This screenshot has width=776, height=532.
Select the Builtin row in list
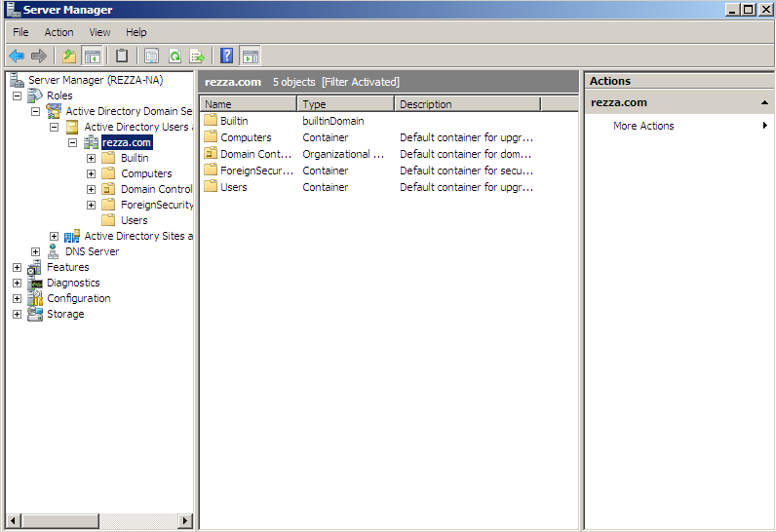(x=389, y=121)
